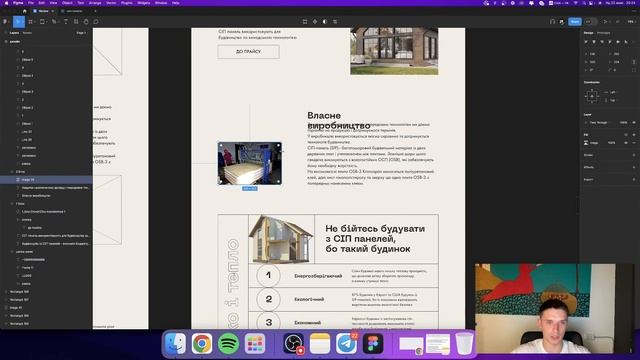Click the Home icon in tab bar

click(x=24, y=11)
